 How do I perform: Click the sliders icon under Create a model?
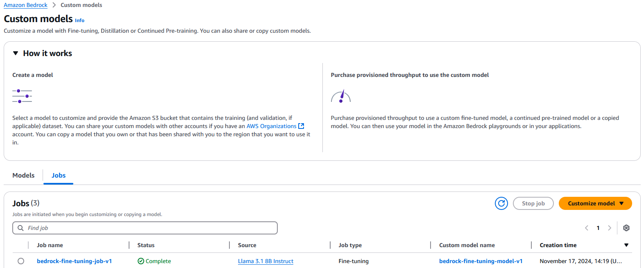click(x=22, y=96)
